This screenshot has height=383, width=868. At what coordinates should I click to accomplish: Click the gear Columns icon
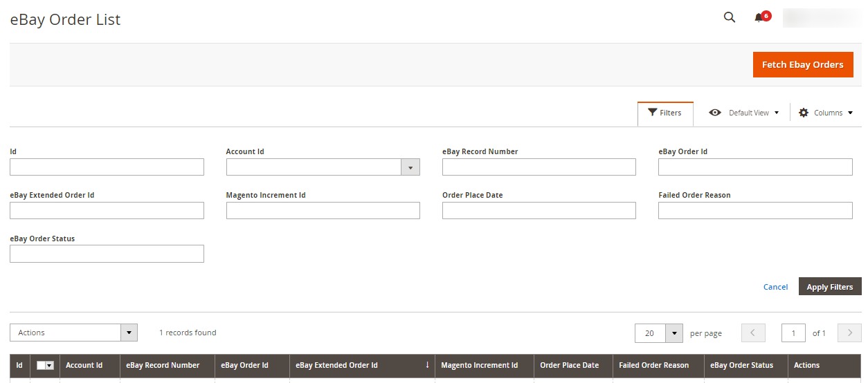tap(804, 113)
